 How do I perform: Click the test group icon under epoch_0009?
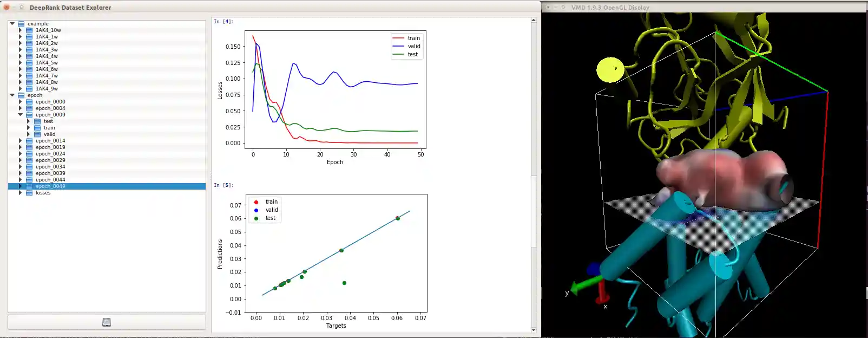coord(37,121)
